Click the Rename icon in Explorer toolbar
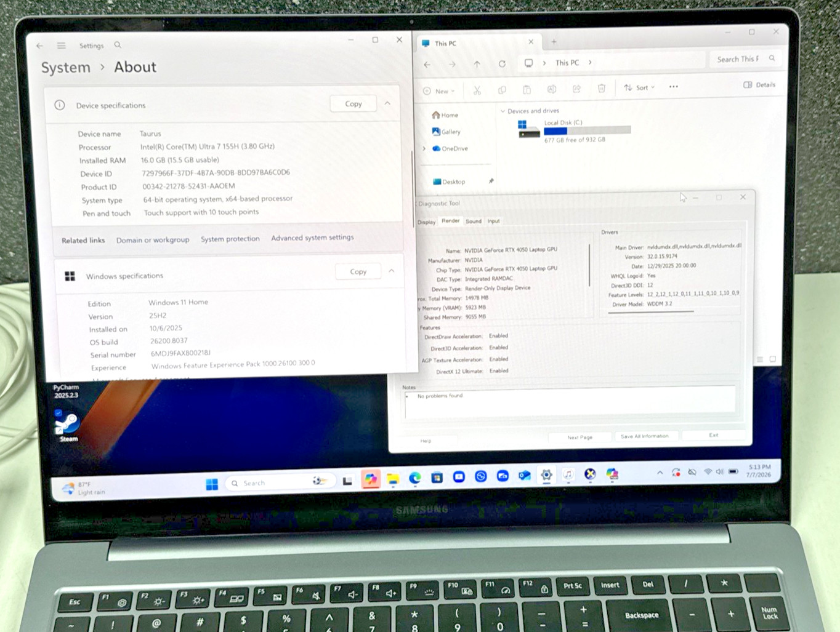The height and width of the screenshot is (632, 840). [552, 89]
